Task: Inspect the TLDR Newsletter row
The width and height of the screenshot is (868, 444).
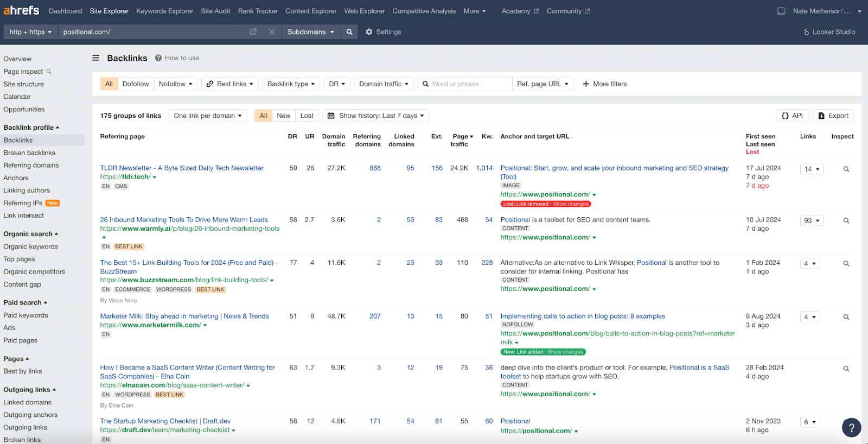Action: [846, 169]
